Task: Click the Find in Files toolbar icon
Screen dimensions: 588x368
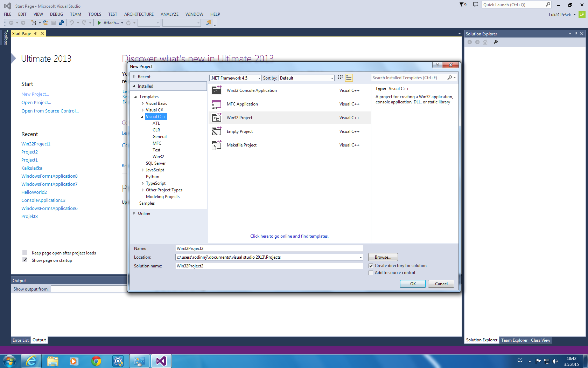Action: click(209, 23)
